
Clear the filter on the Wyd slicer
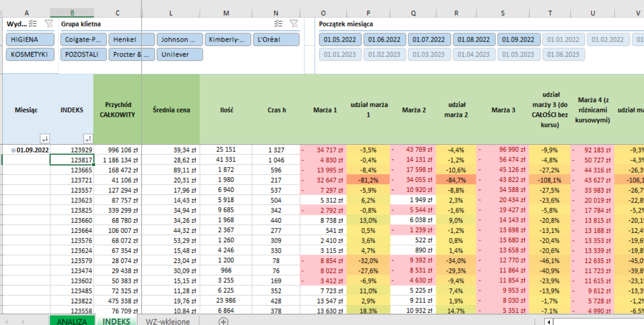(x=49, y=24)
